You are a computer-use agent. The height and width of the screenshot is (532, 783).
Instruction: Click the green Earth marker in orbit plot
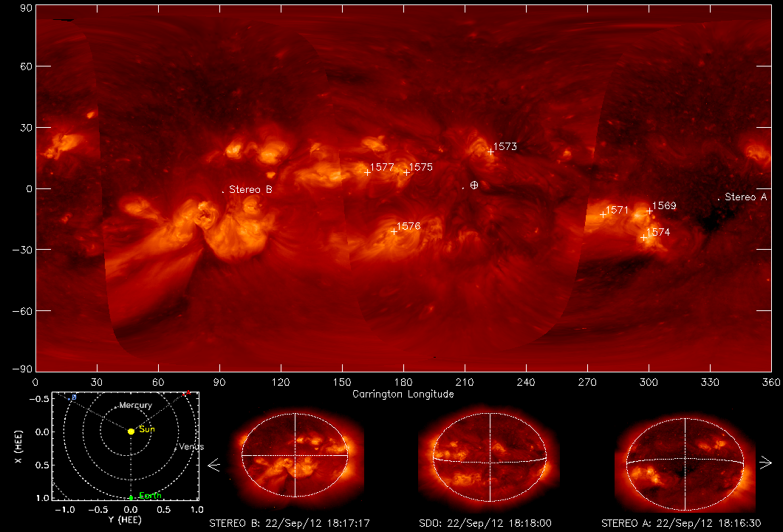tap(131, 497)
